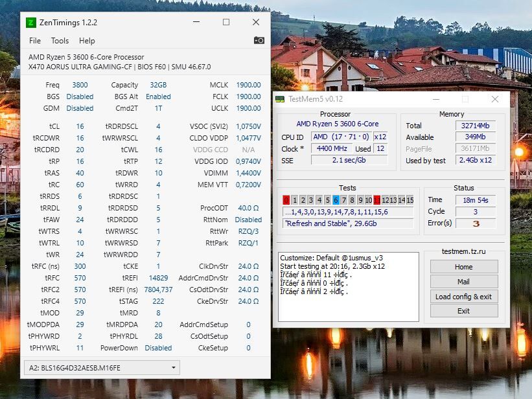Click the ProcODT value 40.0 Ω
The height and width of the screenshot is (399, 532).
click(x=248, y=208)
